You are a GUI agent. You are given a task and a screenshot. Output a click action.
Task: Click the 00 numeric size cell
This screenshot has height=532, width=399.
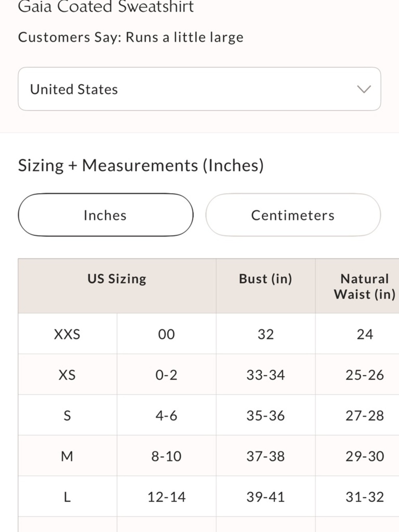(x=166, y=334)
